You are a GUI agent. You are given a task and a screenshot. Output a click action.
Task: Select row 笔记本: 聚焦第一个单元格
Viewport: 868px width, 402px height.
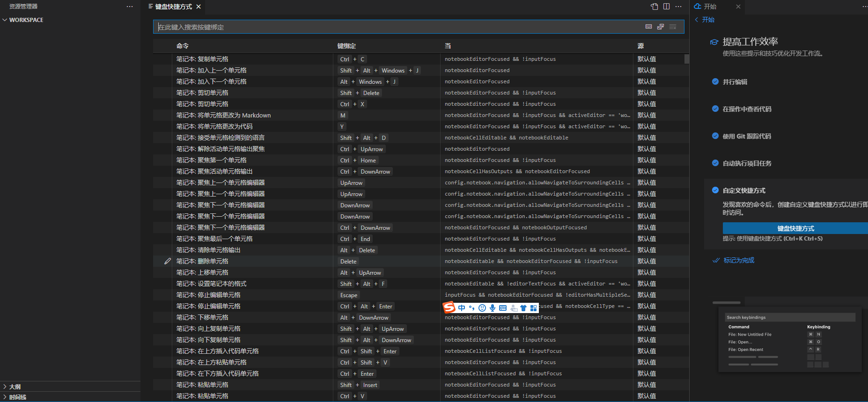click(x=419, y=160)
